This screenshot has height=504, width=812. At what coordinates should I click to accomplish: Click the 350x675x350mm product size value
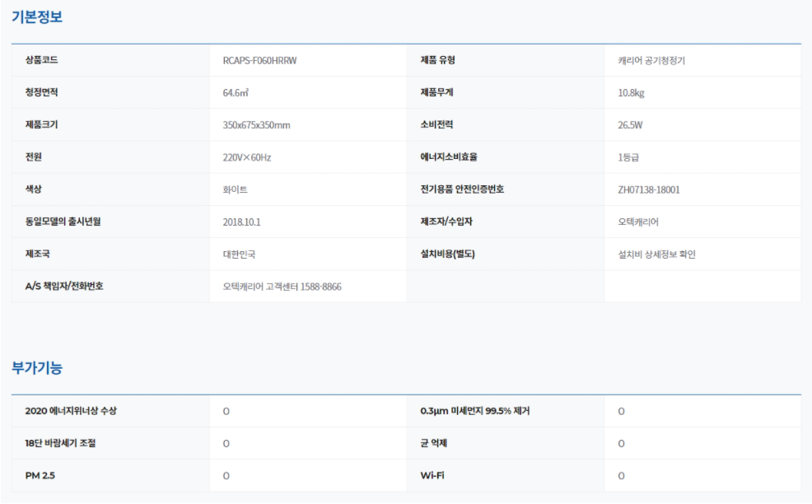click(x=257, y=125)
